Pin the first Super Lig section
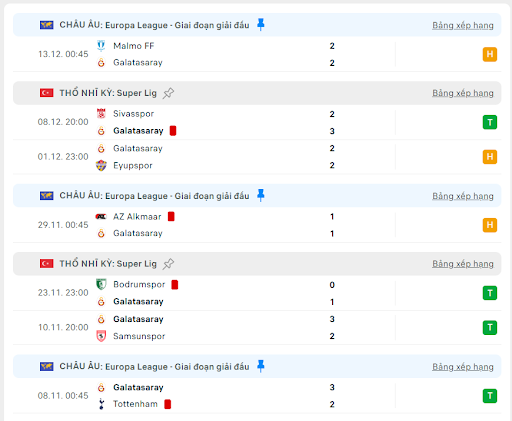512x421 pixels. click(168, 93)
